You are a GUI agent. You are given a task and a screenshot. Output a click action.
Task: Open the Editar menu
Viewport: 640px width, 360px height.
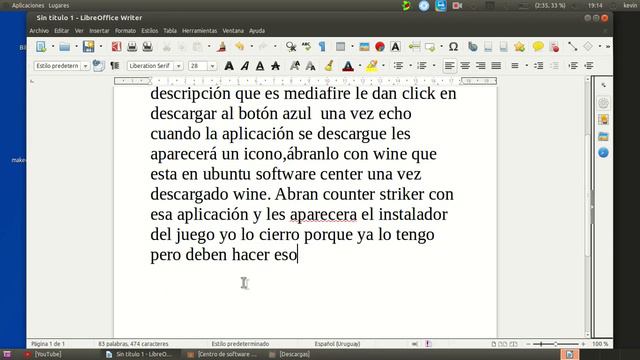coord(61,31)
